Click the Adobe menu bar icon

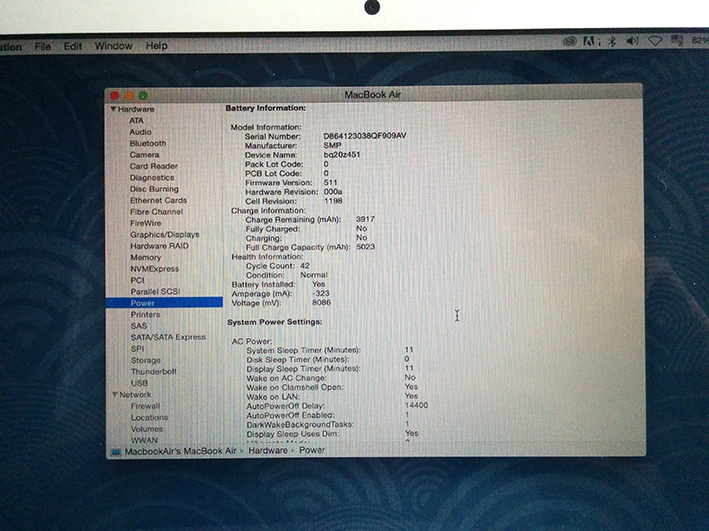pyautogui.click(x=590, y=42)
